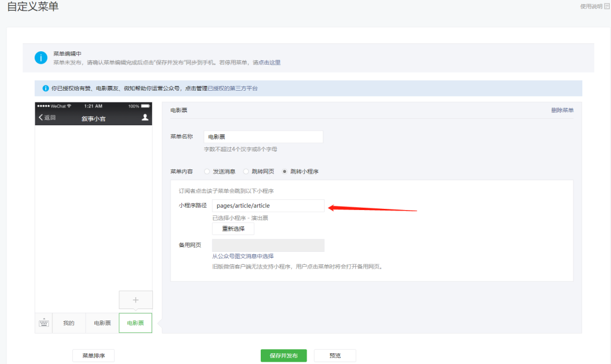Select the 跳转小程序 radio option

(x=286, y=171)
